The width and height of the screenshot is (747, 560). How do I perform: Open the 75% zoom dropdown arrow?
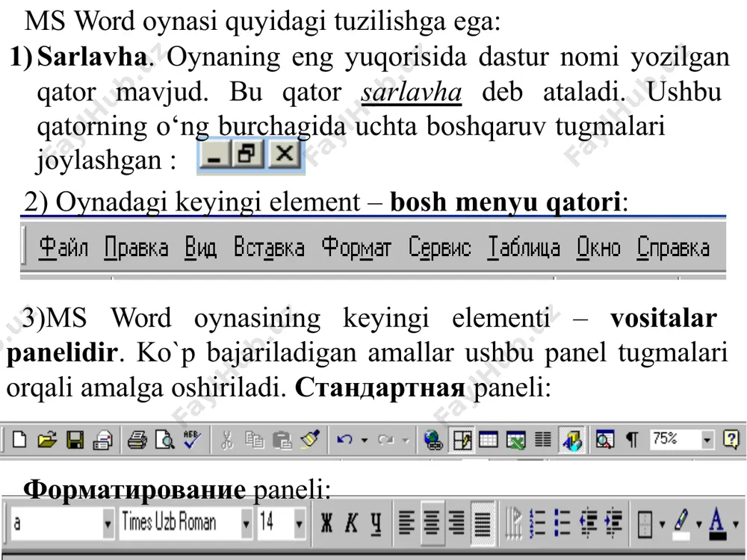coord(707,440)
